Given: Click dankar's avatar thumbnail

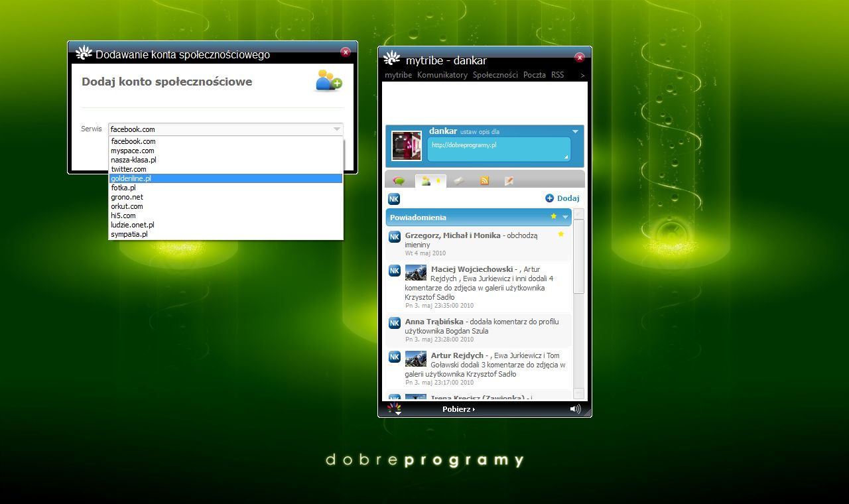Looking at the screenshot, I should pyautogui.click(x=407, y=145).
